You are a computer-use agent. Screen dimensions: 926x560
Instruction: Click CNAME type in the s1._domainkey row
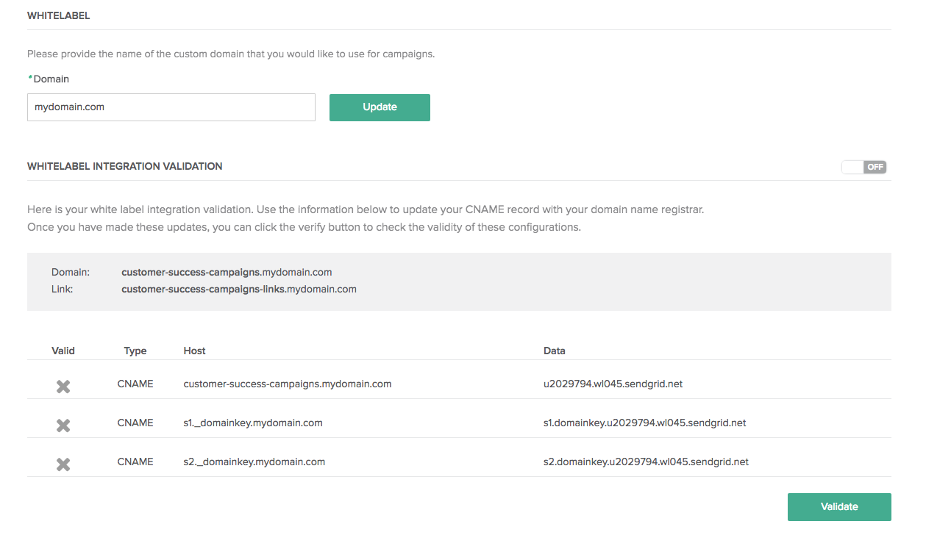[135, 423]
